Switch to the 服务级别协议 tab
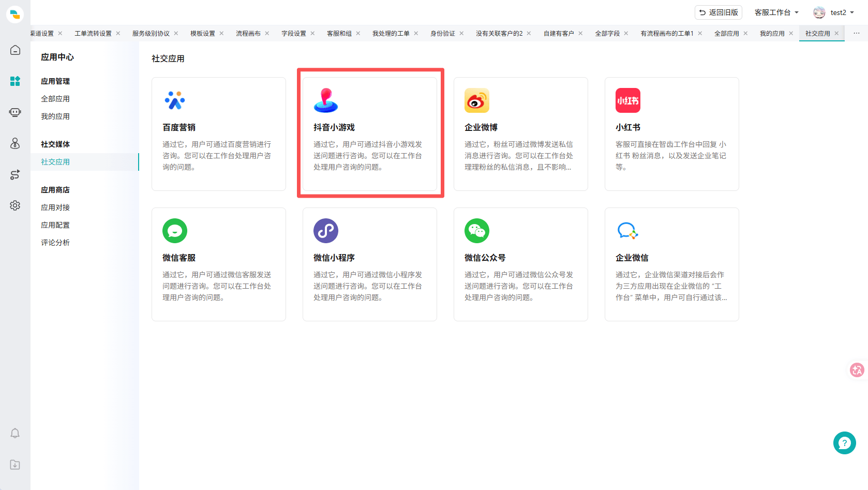Viewport: 868px width, 490px height. [151, 33]
